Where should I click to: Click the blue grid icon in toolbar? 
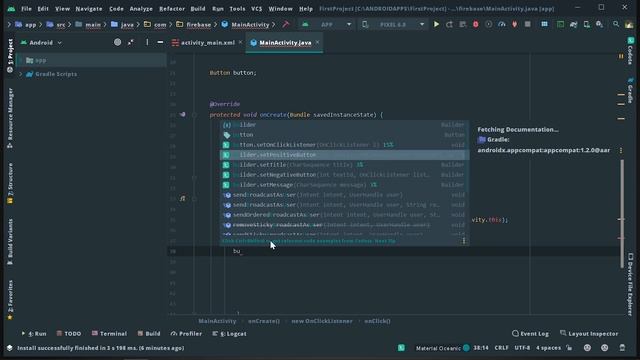coord(544,24)
